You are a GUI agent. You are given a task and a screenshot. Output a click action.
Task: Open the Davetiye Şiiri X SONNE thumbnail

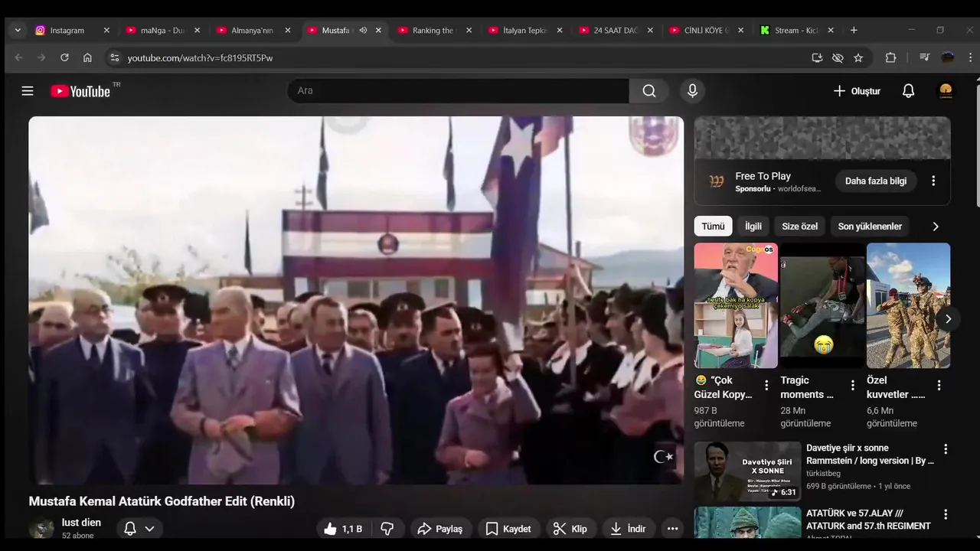[x=747, y=472]
